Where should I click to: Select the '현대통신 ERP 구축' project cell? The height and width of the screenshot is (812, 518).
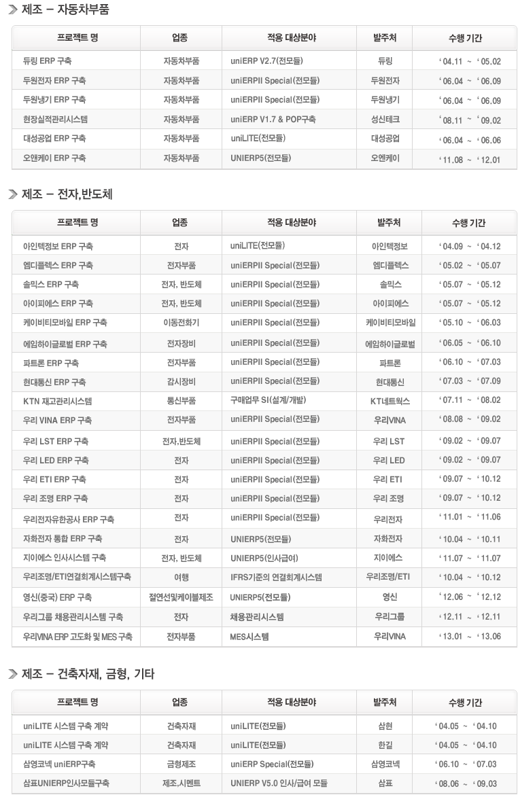[x=54, y=382]
